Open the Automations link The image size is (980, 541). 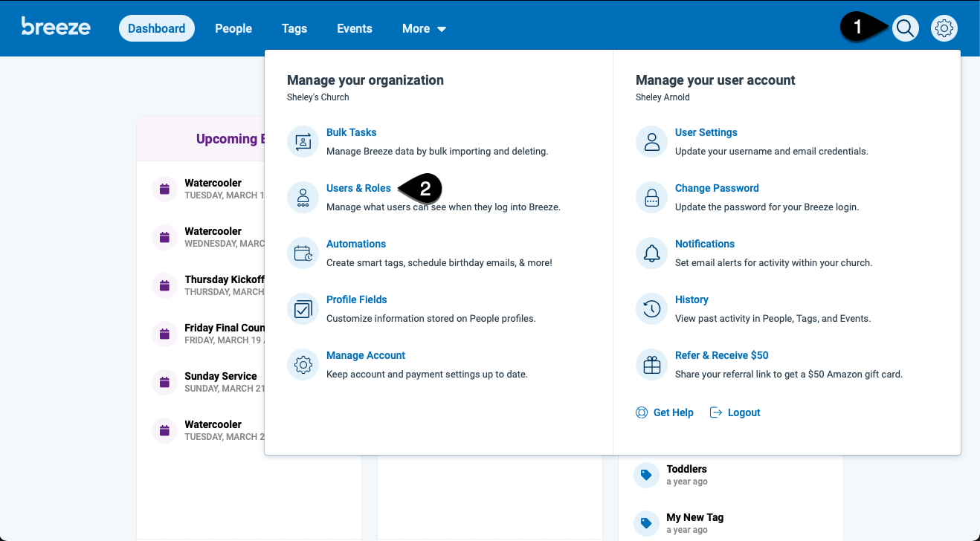356,244
